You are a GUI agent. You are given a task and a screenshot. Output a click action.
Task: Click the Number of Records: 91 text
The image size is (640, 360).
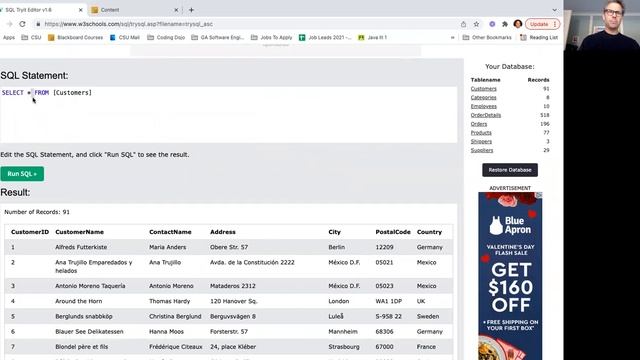[37, 212]
